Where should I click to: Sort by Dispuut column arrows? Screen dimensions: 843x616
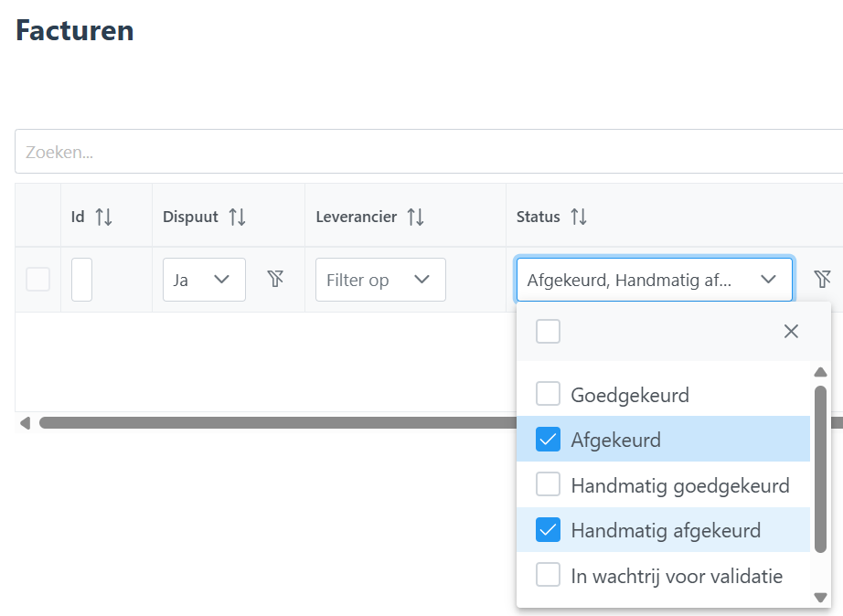tap(237, 217)
